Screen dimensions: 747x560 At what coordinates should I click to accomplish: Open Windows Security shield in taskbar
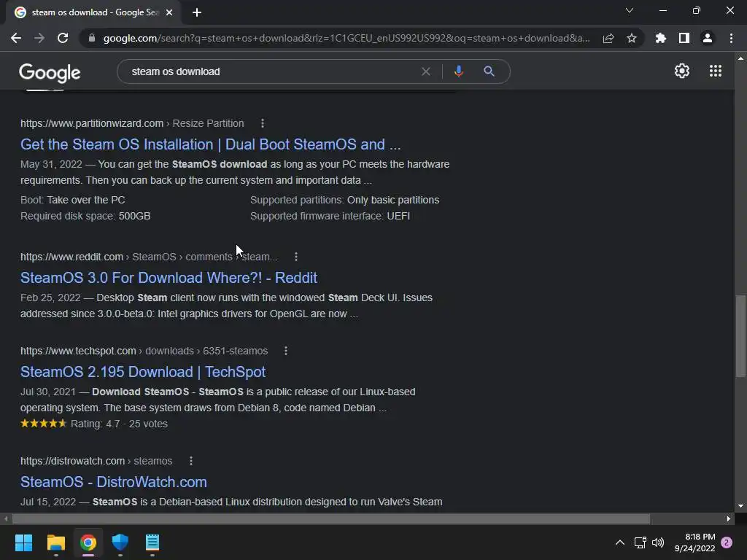[120, 542]
